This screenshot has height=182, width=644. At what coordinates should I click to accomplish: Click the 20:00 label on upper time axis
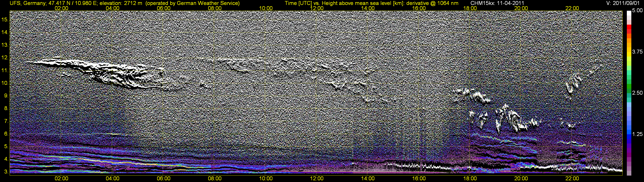click(x=521, y=8)
